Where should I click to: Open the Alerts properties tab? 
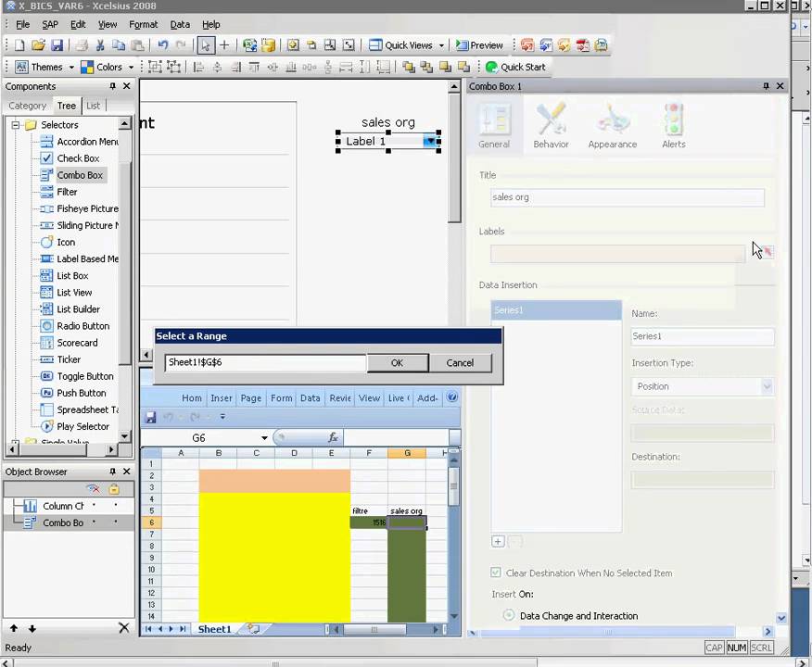click(x=673, y=126)
